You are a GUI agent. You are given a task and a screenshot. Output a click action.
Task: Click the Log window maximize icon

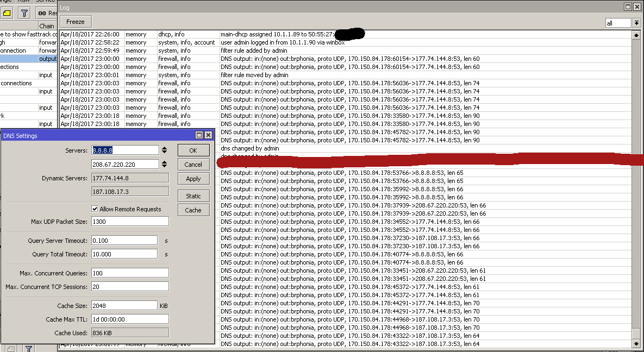pyautogui.click(x=628, y=7)
